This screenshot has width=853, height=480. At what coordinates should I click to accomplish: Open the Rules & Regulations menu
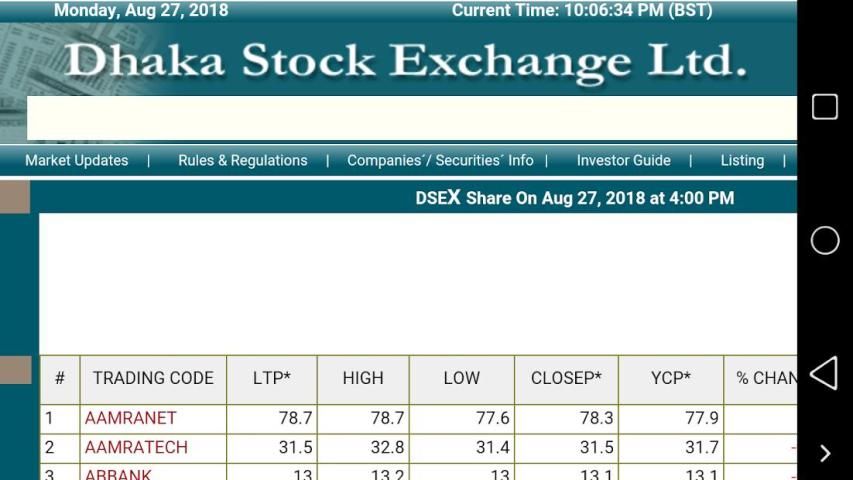pyautogui.click(x=243, y=160)
